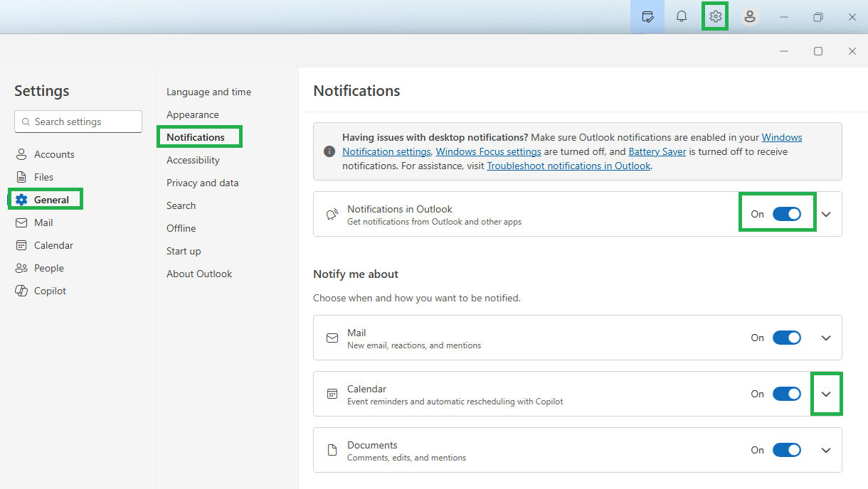
Task: Click the Accounts person icon
Action: pyautogui.click(x=21, y=154)
